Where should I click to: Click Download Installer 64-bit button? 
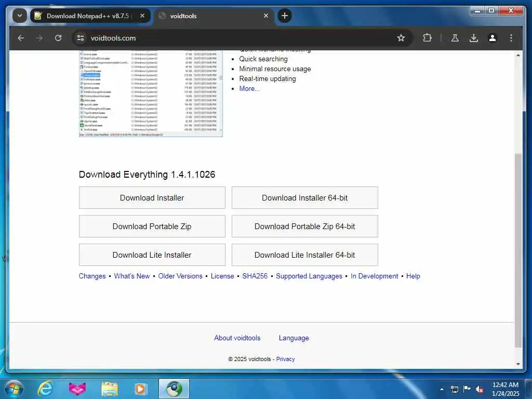point(304,198)
